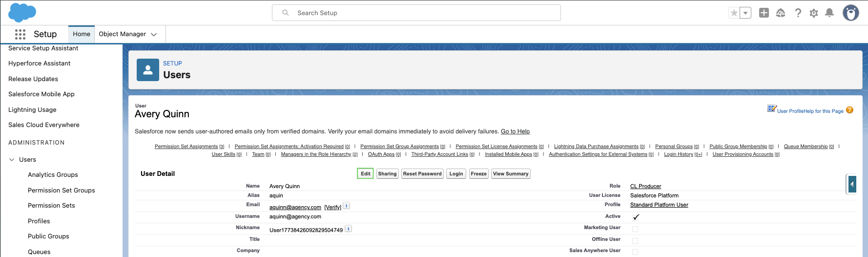868x257 pixels.
Task: Click the Favorites star icon
Action: point(734,13)
